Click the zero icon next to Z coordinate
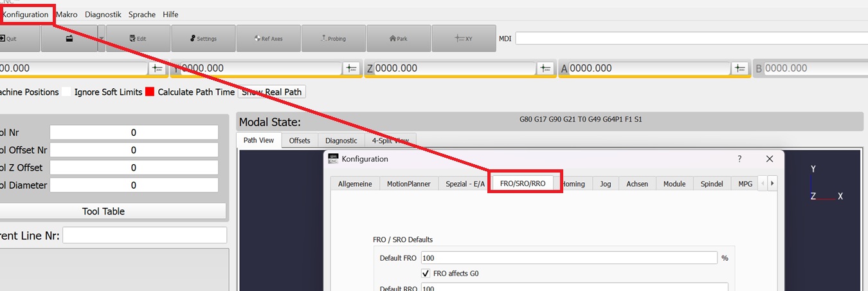868x291 pixels. 545,68
